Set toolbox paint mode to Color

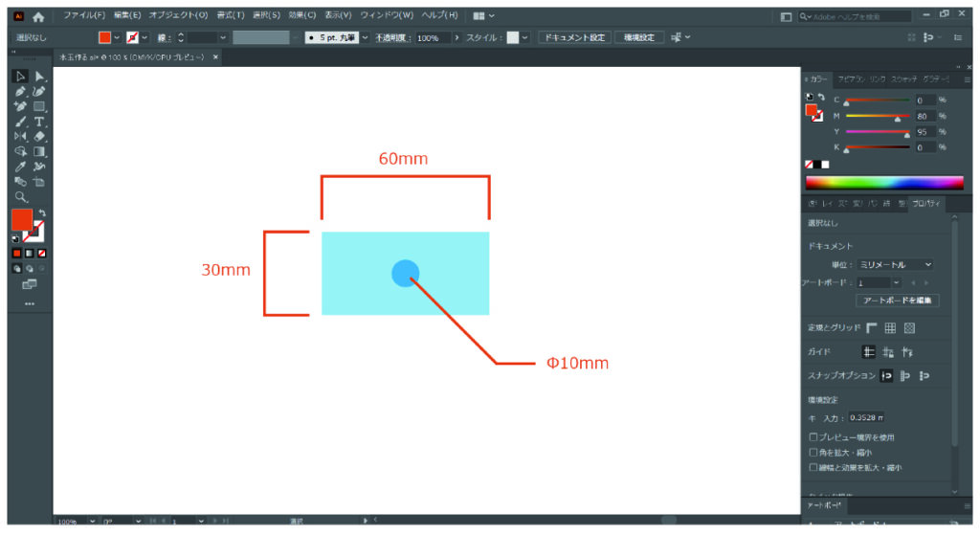(x=17, y=253)
